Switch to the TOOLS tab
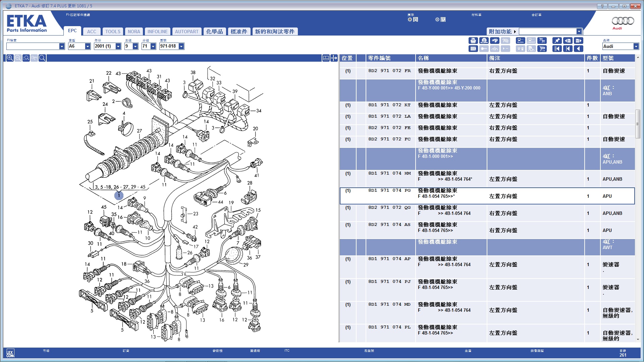 point(113,32)
